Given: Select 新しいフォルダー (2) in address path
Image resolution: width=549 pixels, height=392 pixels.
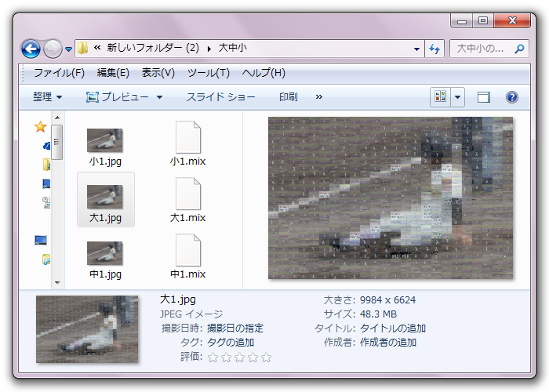Looking at the screenshot, I should tap(153, 48).
